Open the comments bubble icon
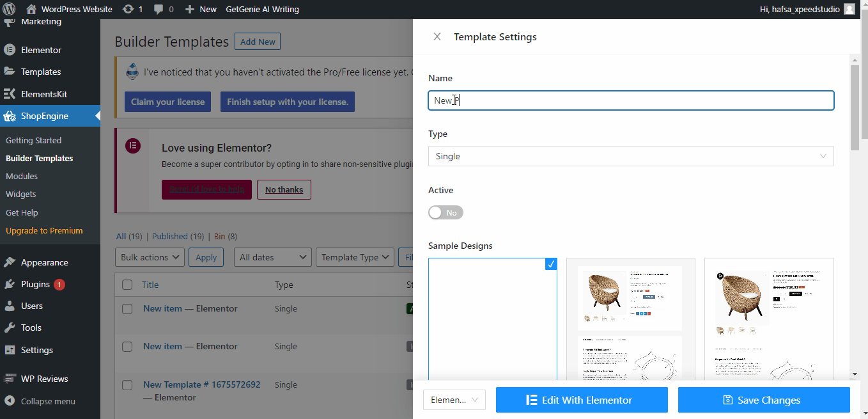 158,10
